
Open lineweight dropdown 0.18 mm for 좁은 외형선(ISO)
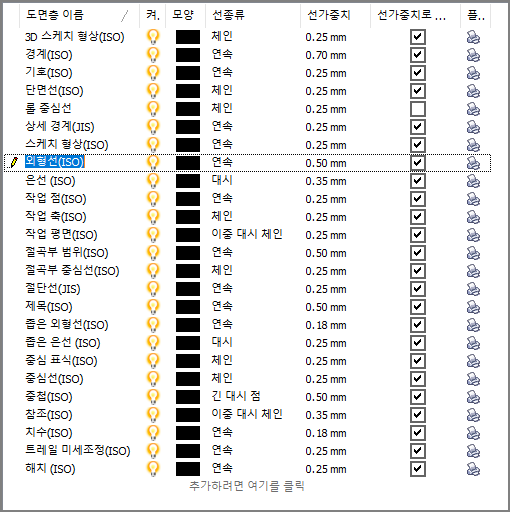click(x=326, y=325)
